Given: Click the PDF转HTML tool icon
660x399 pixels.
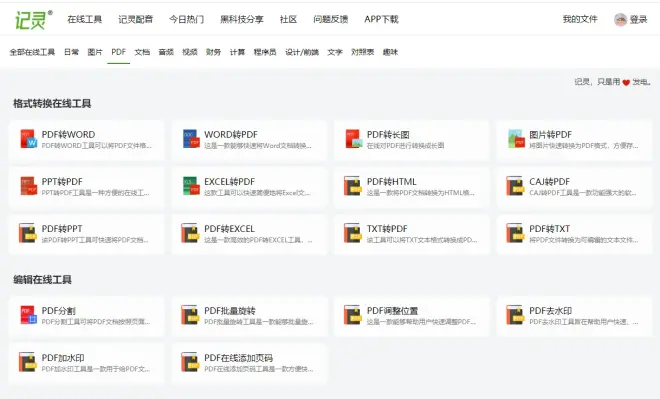Looking at the screenshot, I should pos(353,186).
